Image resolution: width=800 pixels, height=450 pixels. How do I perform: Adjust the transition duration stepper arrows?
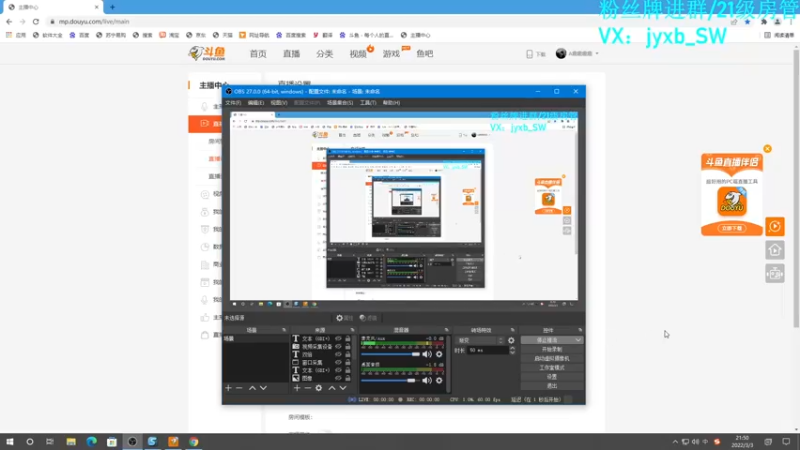click(x=512, y=351)
